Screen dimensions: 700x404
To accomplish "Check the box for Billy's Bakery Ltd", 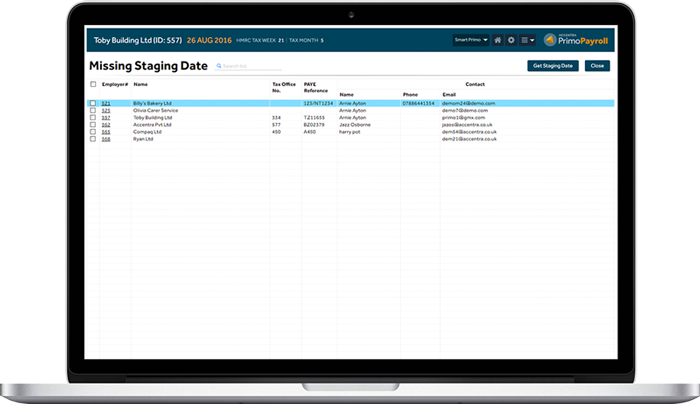I will pos(93,103).
